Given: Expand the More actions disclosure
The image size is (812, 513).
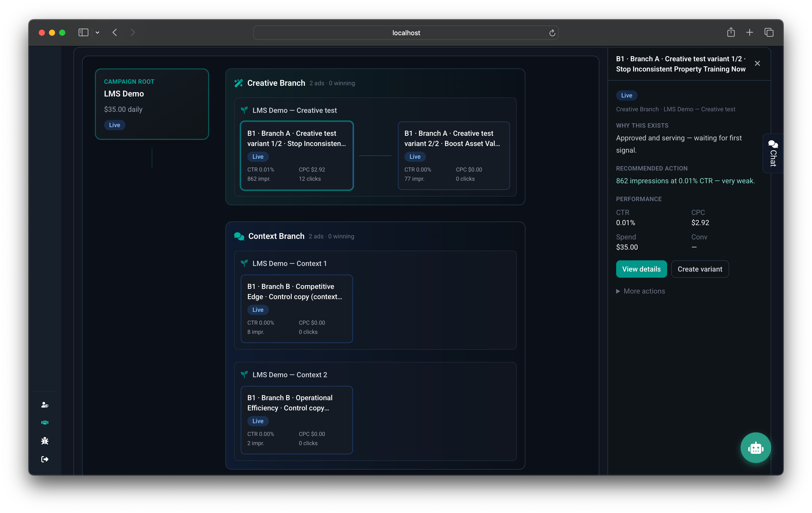Looking at the screenshot, I should point(640,291).
